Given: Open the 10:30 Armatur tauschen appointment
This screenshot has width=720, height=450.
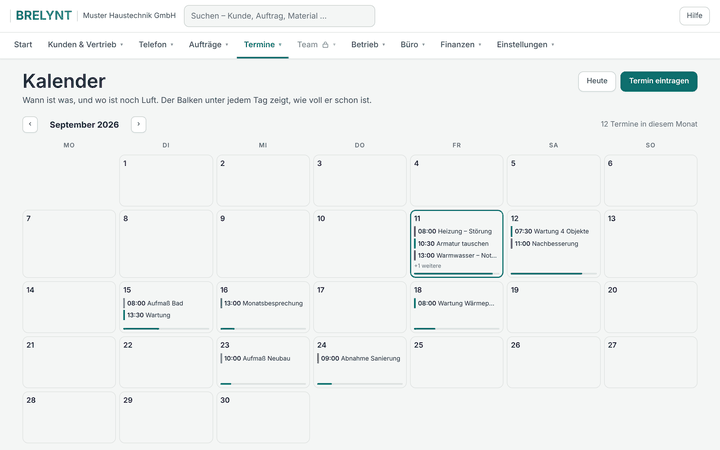Looking at the screenshot, I should click(456, 243).
